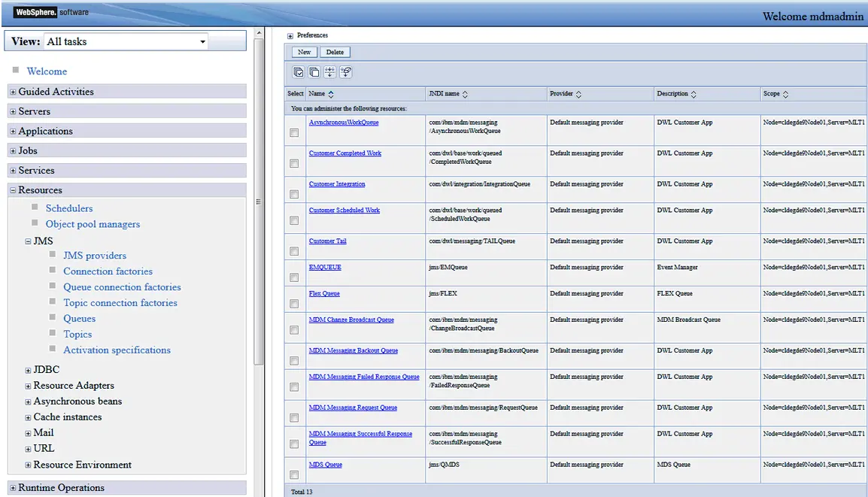This screenshot has height=497, width=868.
Task: Click the New button above the table
Action: coord(303,52)
